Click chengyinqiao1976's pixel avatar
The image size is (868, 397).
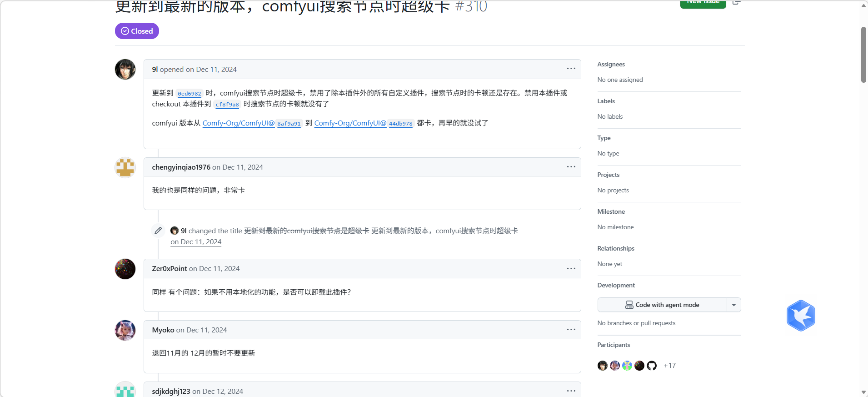125,167
